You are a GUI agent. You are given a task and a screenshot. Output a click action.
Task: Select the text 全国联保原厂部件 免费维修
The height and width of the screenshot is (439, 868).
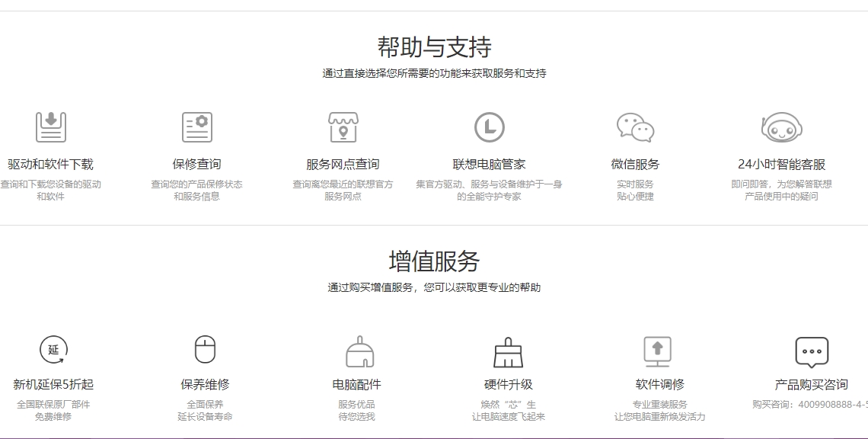53,410
